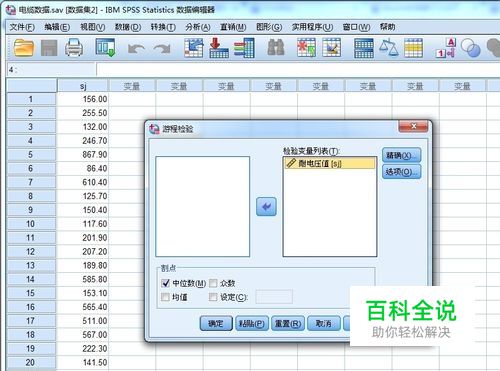Select the sj column header

point(83,86)
